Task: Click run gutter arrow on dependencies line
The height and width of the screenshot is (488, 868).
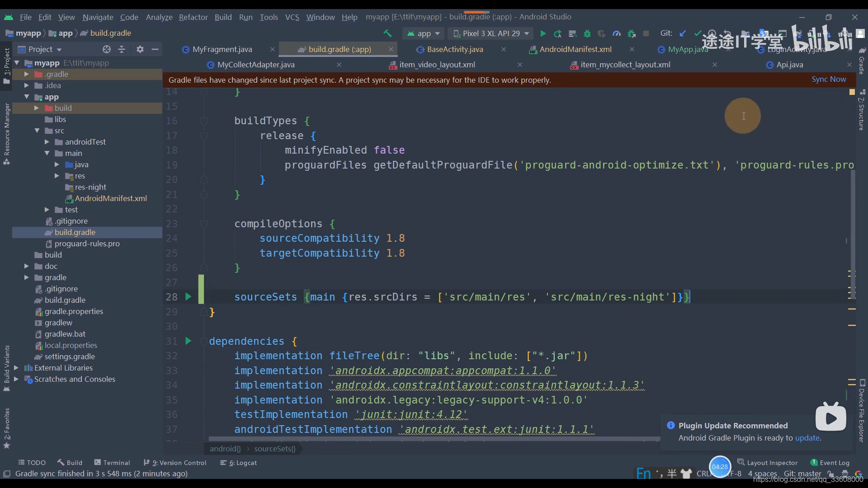Action: [x=189, y=341]
